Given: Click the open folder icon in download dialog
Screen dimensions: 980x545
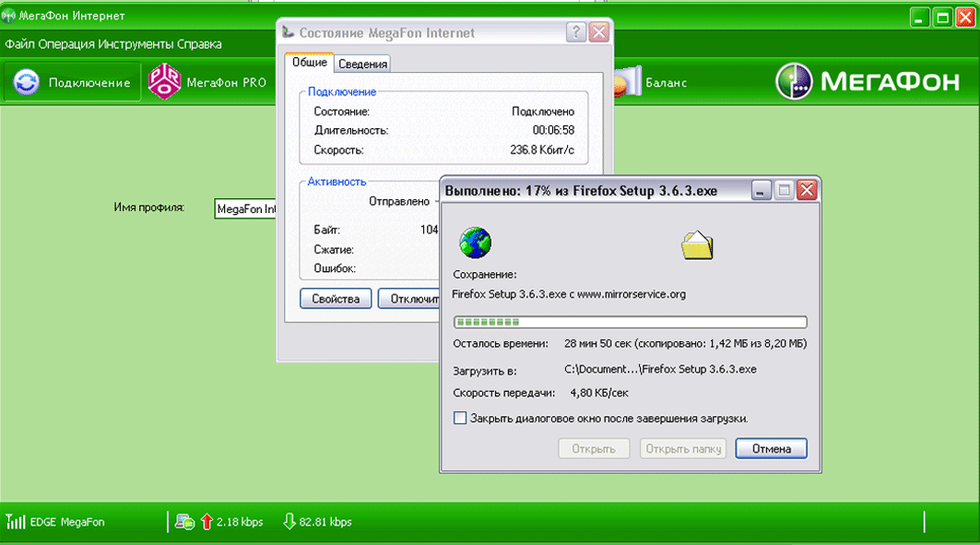Looking at the screenshot, I should (696, 244).
